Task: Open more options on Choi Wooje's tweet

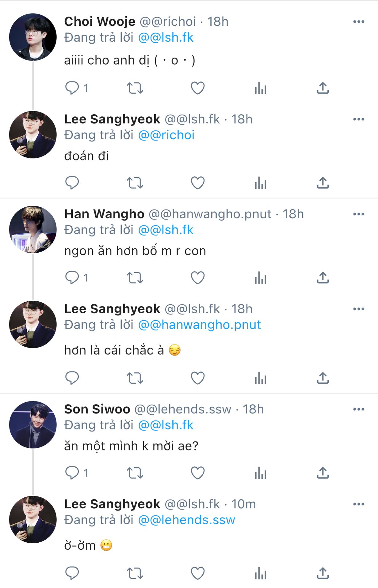Action: pos(358,22)
